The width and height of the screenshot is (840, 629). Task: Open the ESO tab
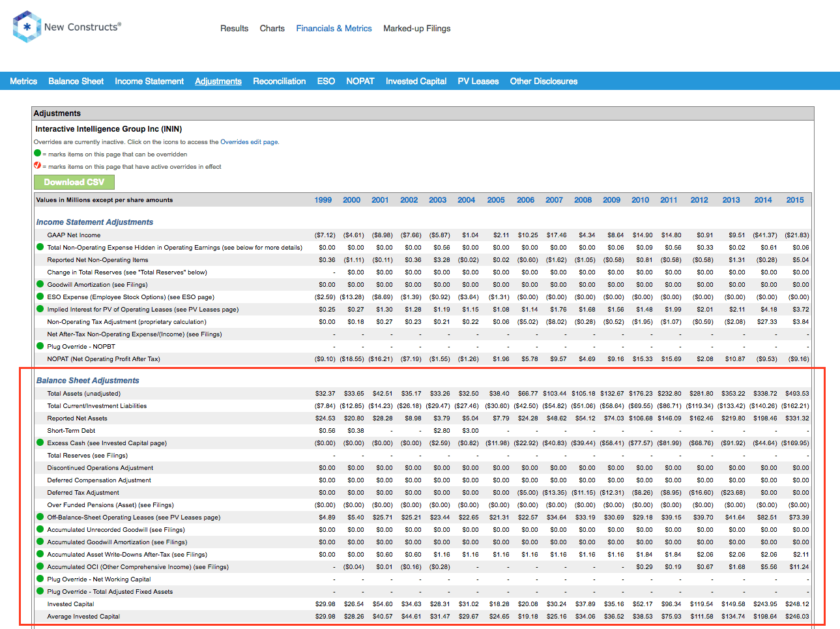click(x=326, y=81)
